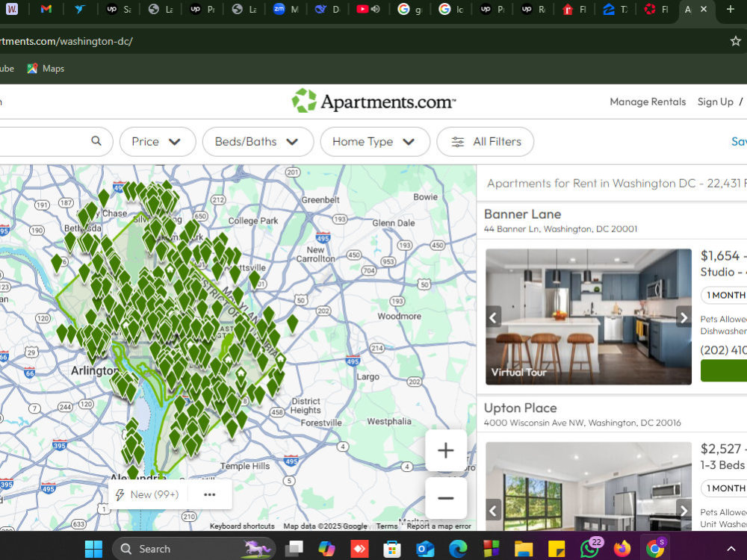Click the map Keyboard shortcuts link
Image resolution: width=747 pixels, height=560 pixels.
pos(242,526)
